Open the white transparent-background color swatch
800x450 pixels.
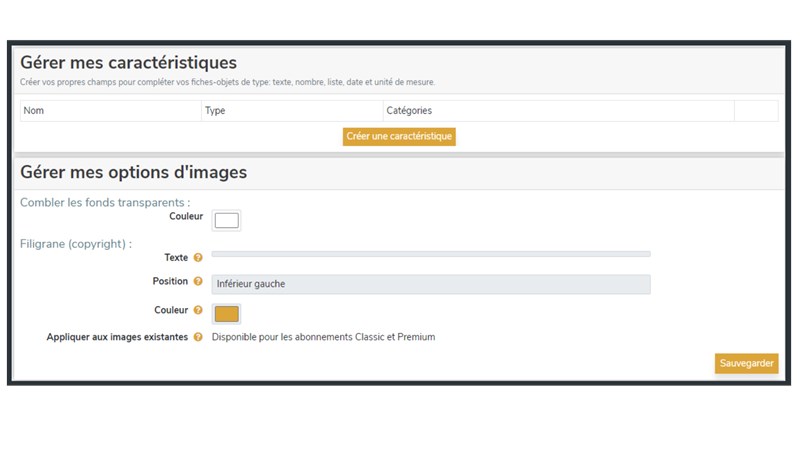coord(227,220)
